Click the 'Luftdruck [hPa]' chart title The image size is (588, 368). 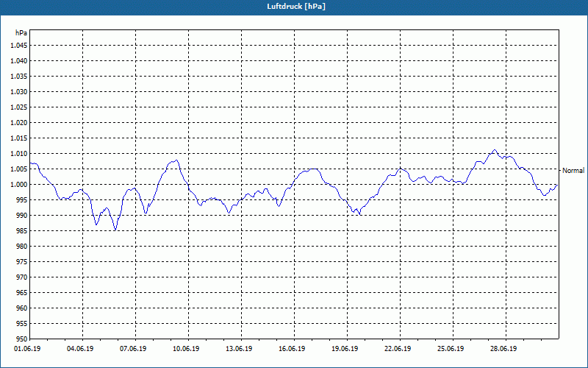coord(296,7)
